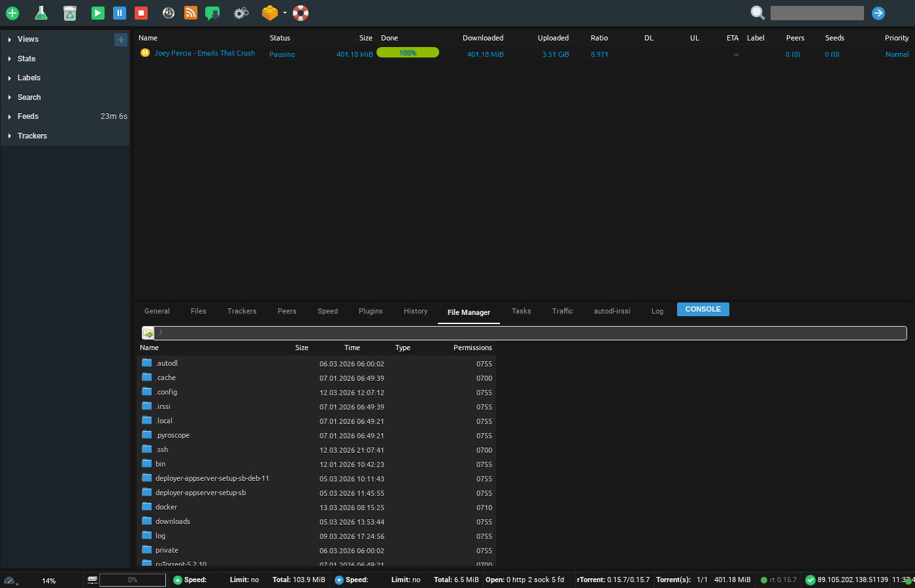The width and height of the screenshot is (915, 588).
Task: Remove the torrent using the trash icon
Action: [70, 13]
